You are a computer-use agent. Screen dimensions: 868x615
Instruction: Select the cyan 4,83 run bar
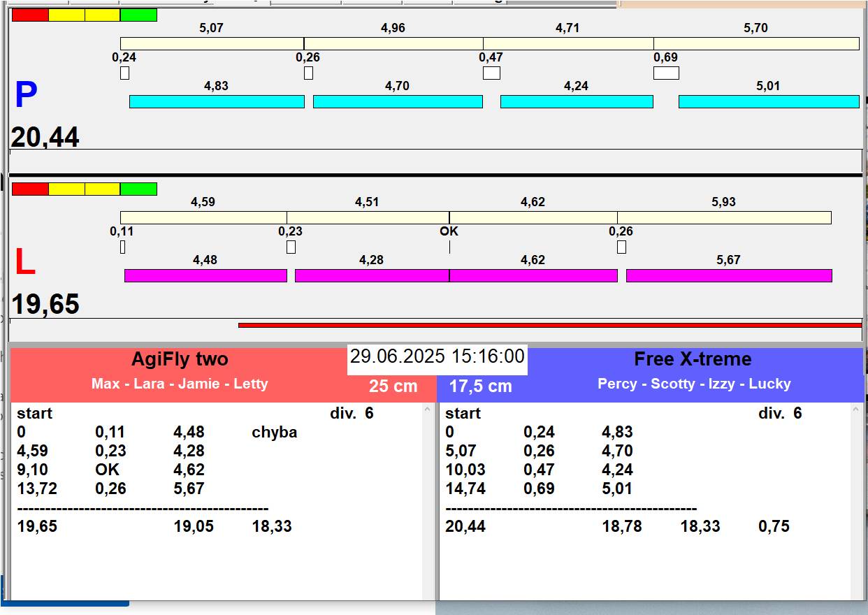click(217, 102)
